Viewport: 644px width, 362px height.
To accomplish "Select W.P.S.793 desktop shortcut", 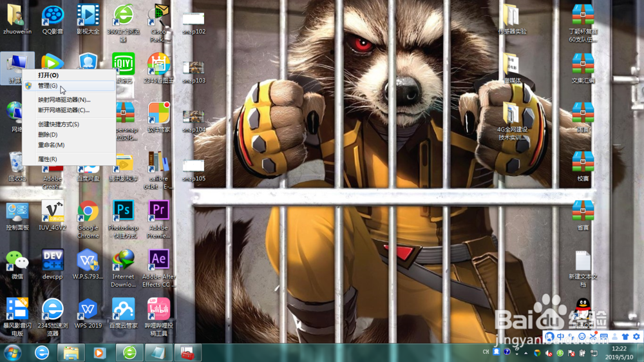I will pyautogui.click(x=88, y=265).
